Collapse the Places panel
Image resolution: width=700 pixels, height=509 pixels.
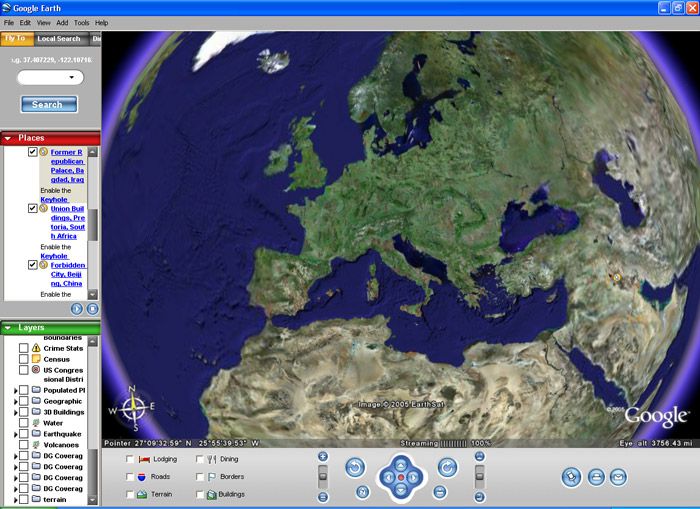(x=8, y=138)
